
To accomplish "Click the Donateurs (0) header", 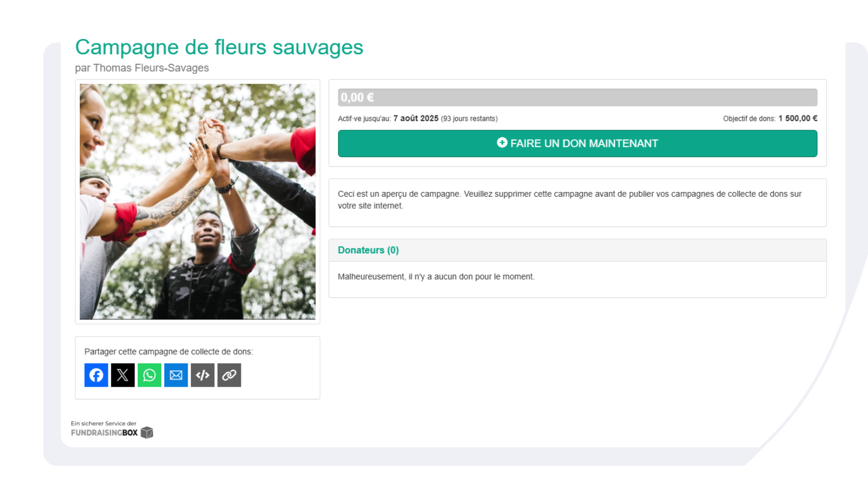I will click(368, 250).
